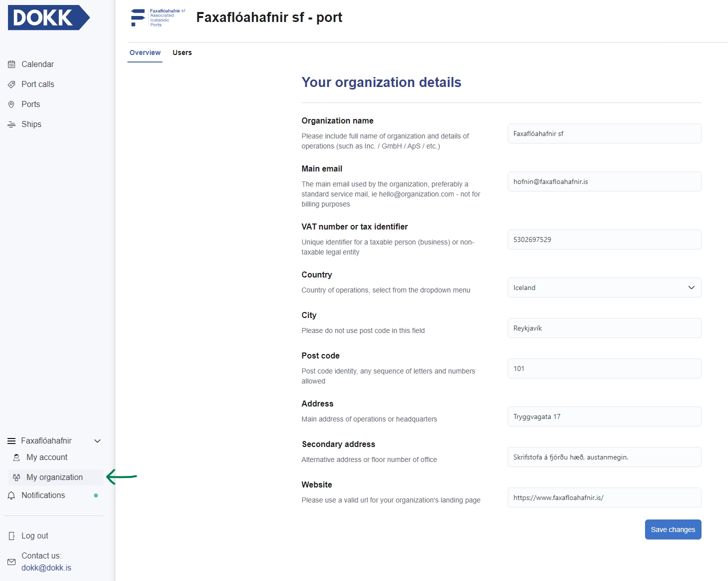This screenshot has width=728, height=581.
Task: Click the Port calls tag icon
Action: tap(11, 84)
